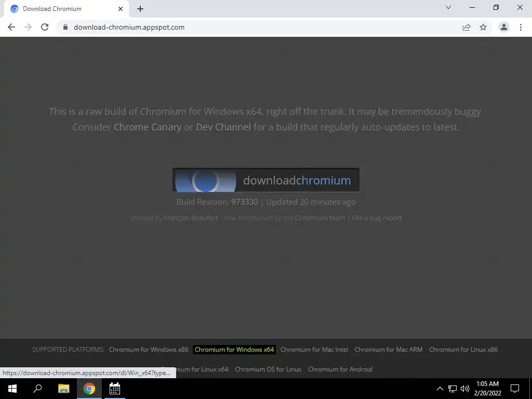This screenshot has width=532, height=399.
Task: Click Updated 20 minutes ago text
Action: point(311,202)
